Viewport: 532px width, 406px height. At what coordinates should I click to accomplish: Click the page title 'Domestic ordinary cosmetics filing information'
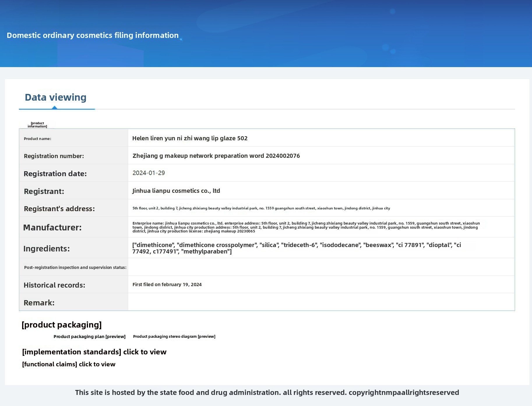(93, 35)
